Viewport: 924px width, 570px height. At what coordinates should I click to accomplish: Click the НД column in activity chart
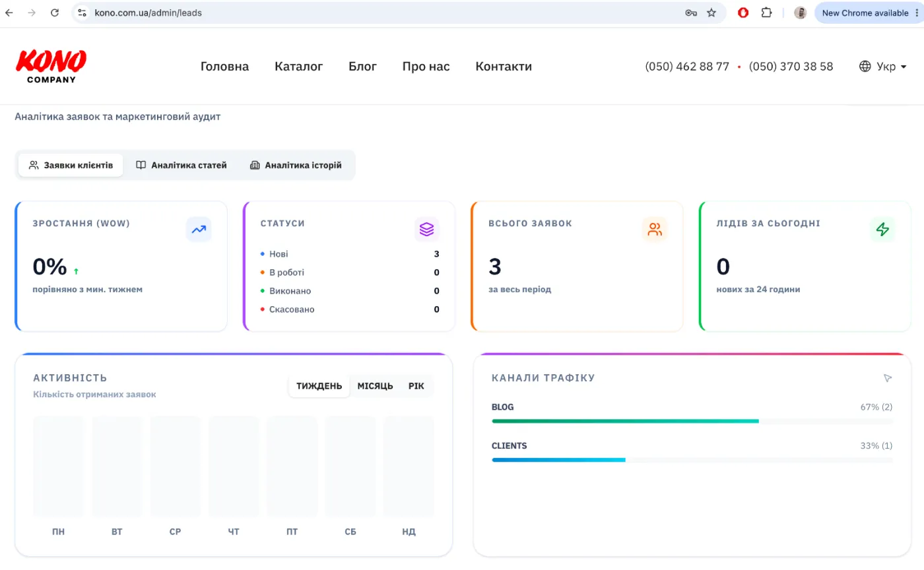click(409, 466)
